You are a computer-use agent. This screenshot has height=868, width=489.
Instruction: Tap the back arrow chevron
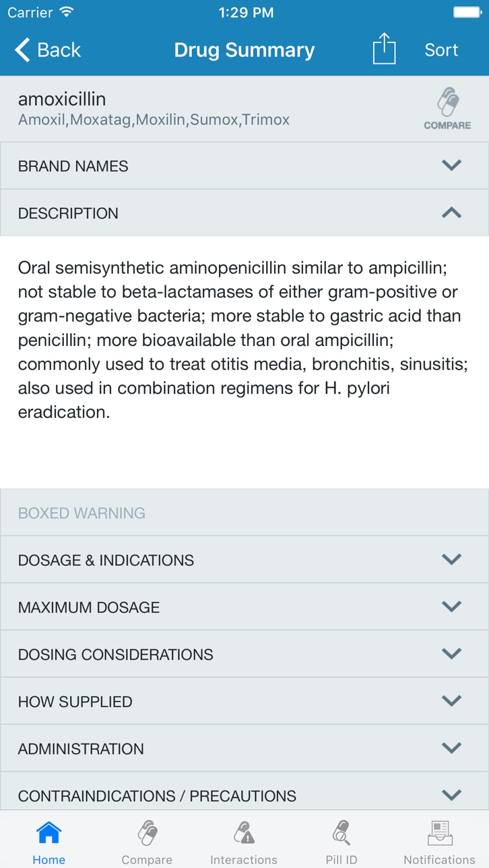coord(22,50)
